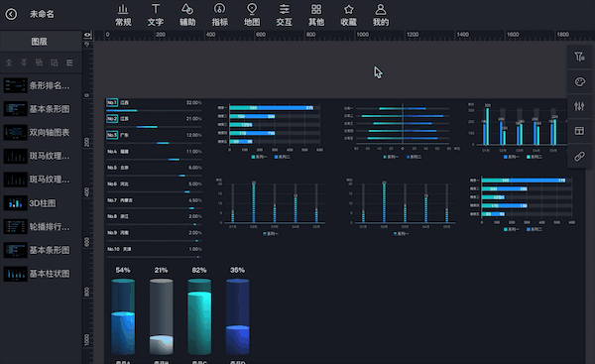This screenshot has height=364, width=595.
Task: Open the 指标 indicator menu
Action: coord(220,15)
